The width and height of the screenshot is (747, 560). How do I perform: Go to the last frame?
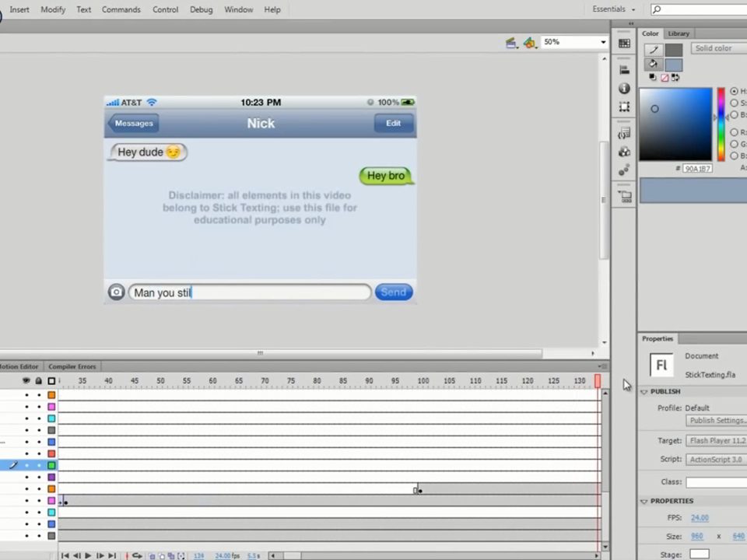112,555
